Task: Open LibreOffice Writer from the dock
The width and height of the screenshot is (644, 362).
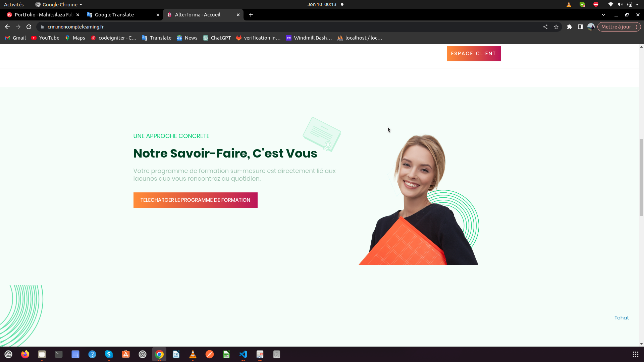Action: coord(176,354)
